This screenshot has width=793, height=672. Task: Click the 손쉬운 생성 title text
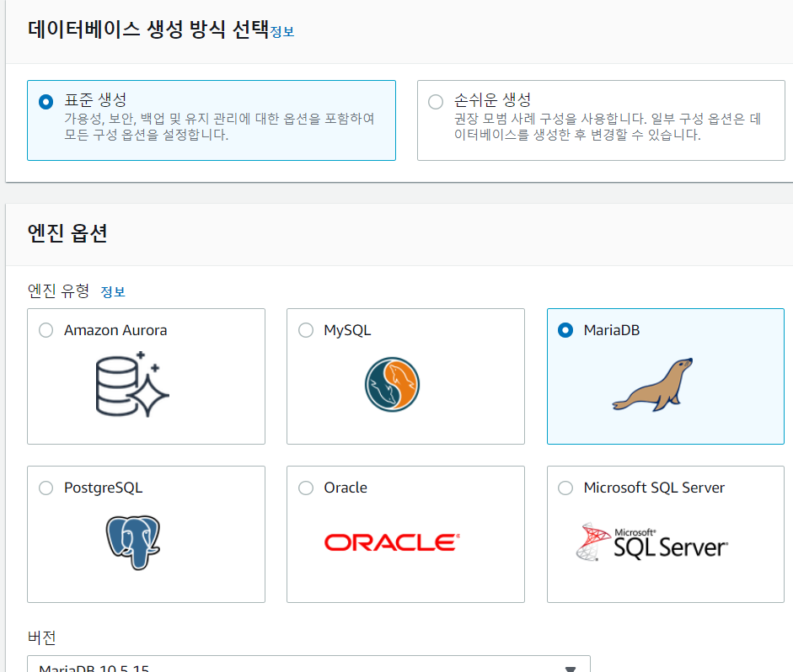point(492,100)
